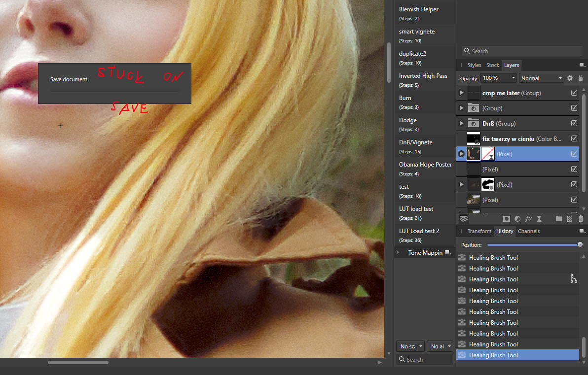588x375 pixels.
Task: Open the 'No sca' dropdown
Action: coord(410,346)
